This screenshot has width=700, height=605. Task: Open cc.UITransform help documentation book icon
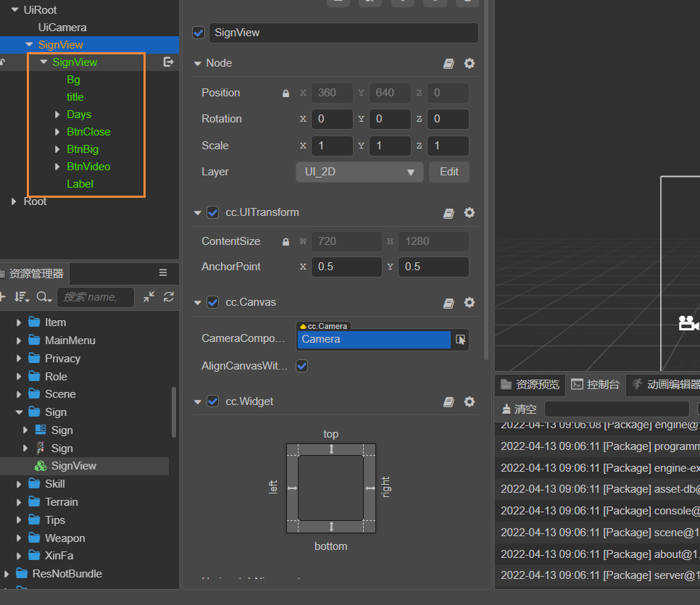(449, 213)
